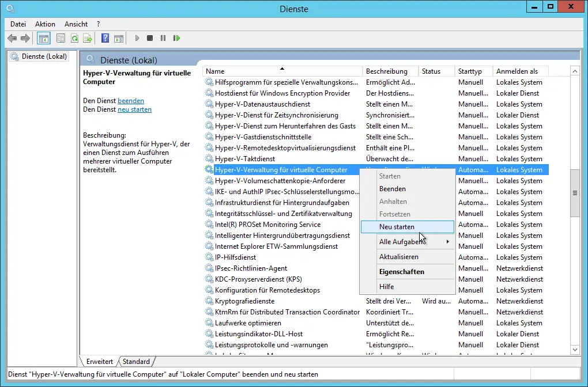Select Hyper-V-Dienst zum Herunterfahren des Gasts
588x387 pixels.
[285, 126]
